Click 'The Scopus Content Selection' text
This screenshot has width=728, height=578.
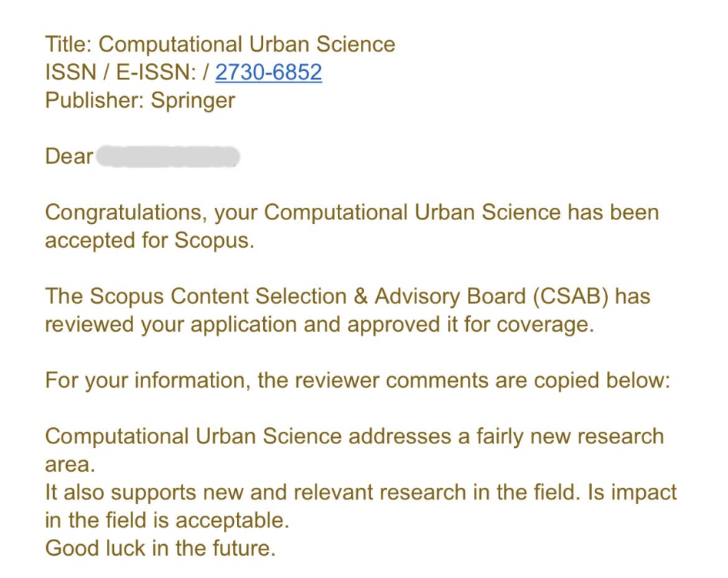196,296
